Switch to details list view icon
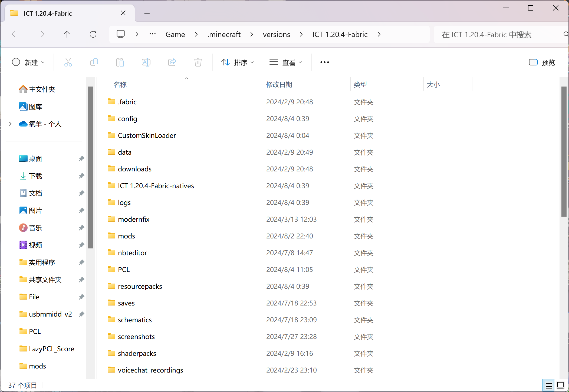The height and width of the screenshot is (392, 569). point(549,385)
